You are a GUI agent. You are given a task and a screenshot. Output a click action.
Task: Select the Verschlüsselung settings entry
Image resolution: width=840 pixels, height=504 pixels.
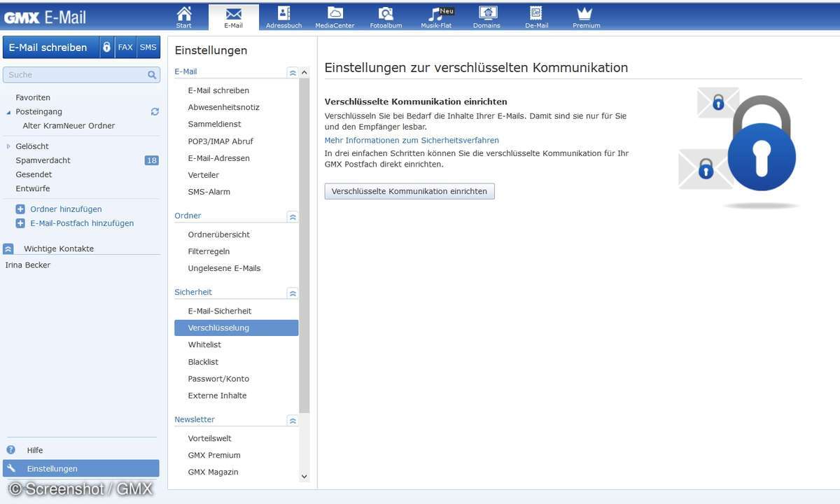coord(236,328)
